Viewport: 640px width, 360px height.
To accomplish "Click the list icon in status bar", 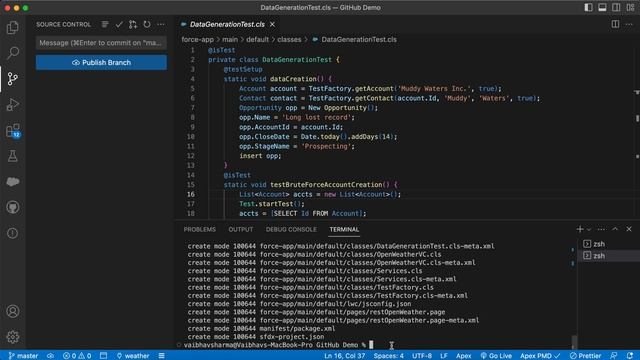I will [162, 356].
